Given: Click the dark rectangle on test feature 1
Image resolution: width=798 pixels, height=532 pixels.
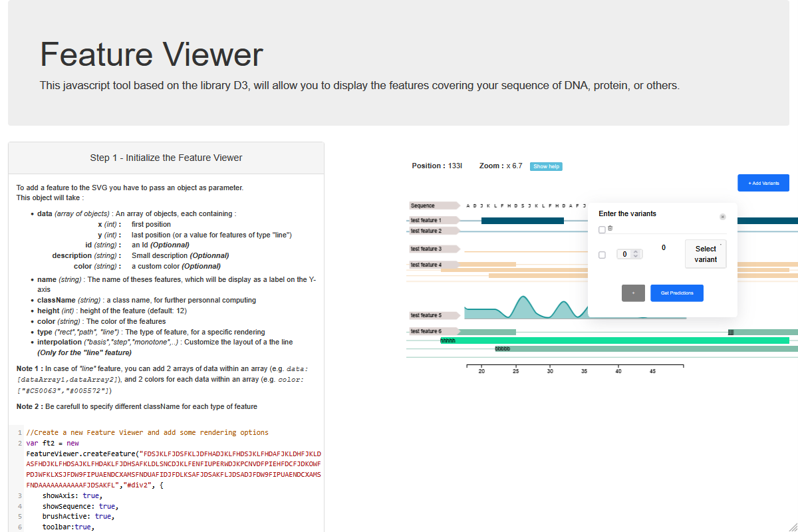Looking at the screenshot, I should [x=522, y=219].
